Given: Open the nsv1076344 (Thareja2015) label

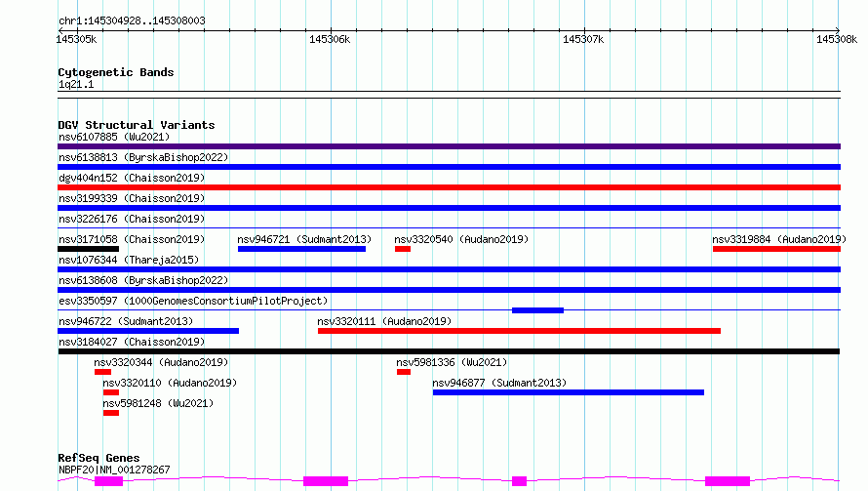Looking at the screenshot, I should tap(129, 260).
